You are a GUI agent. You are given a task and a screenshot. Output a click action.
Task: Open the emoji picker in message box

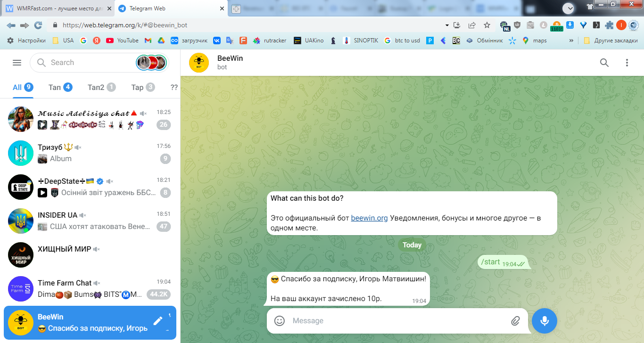pos(280,321)
